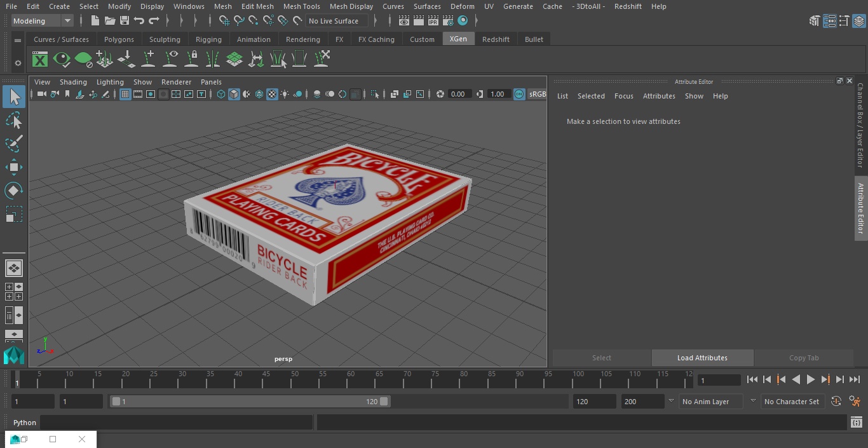
Task: Toggle auto keyframe icon
Action: (x=836, y=402)
